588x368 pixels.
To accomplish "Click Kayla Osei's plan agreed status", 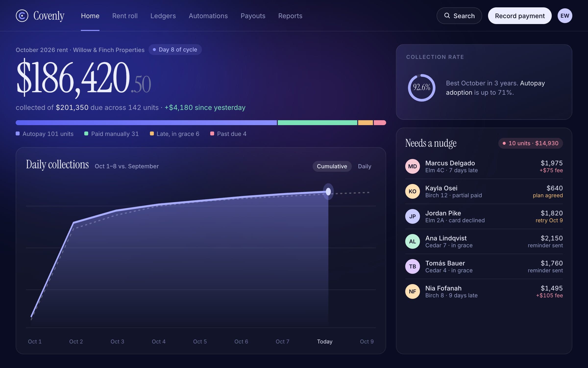I will tap(548, 195).
